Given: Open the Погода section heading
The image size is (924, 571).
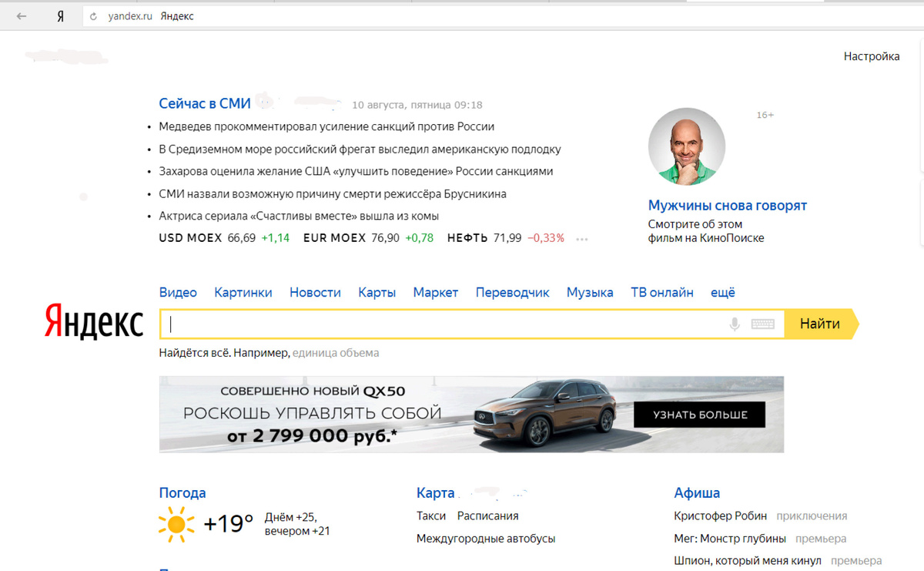Looking at the screenshot, I should coord(182,493).
